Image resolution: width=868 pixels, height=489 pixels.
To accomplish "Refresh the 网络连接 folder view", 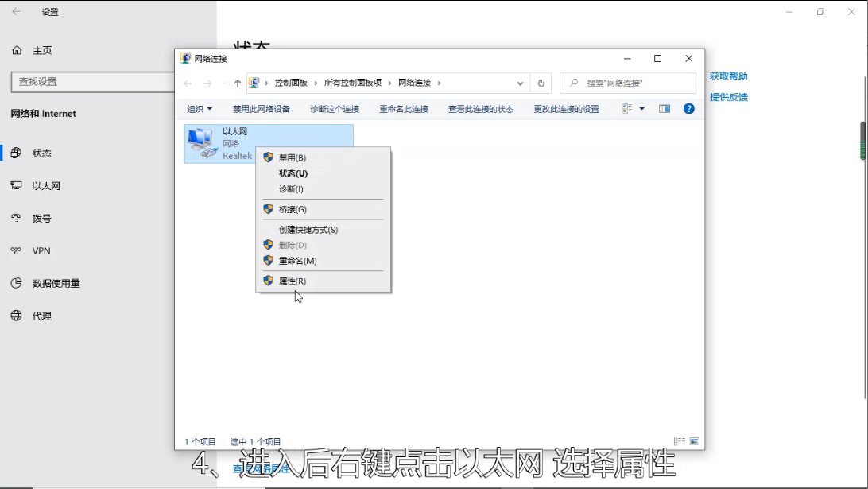I will tap(541, 83).
